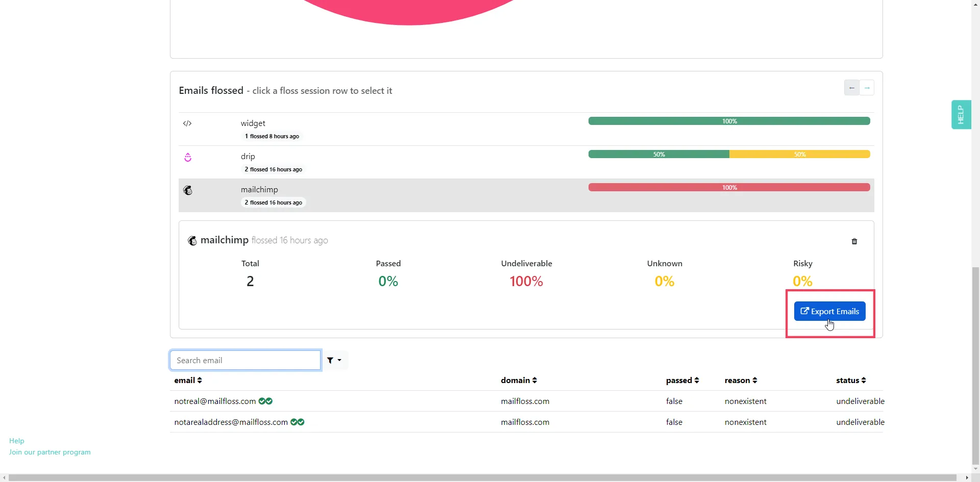Image resolution: width=980 pixels, height=482 pixels.
Task: Click the notarealaddress@mailfloss.com email address
Action: [x=231, y=422]
